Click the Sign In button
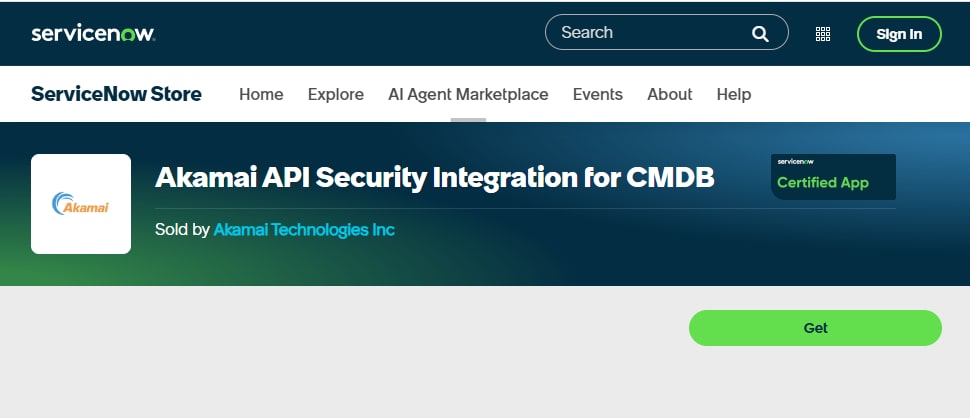The width and height of the screenshot is (970, 418). tap(899, 34)
